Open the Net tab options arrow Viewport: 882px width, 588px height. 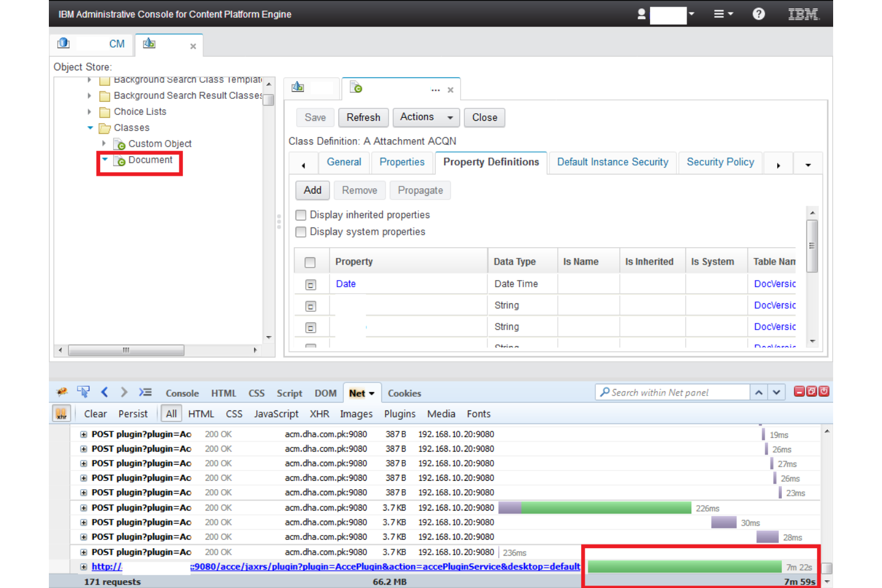371,393
